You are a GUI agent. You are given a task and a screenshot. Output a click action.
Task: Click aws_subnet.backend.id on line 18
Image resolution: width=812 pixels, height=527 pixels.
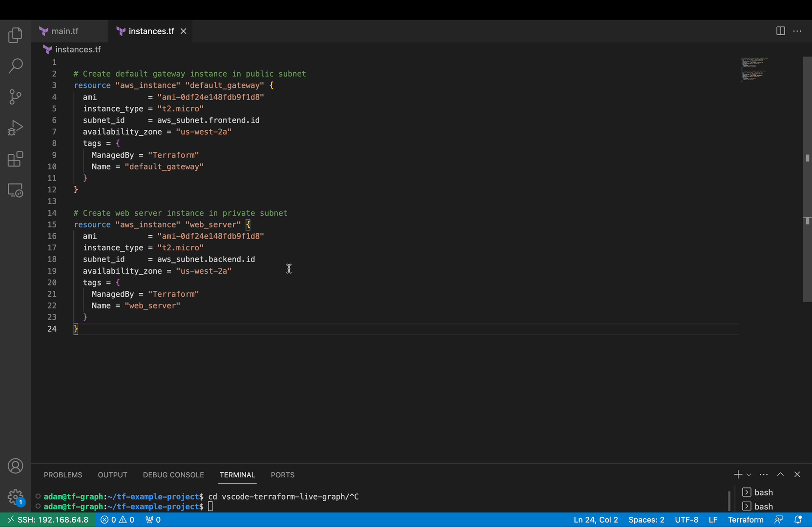tap(206, 259)
